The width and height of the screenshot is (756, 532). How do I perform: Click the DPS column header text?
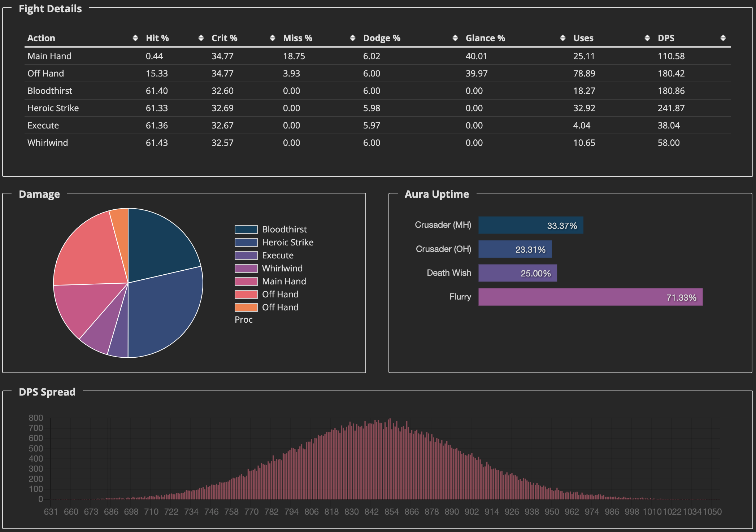point(666,38)
